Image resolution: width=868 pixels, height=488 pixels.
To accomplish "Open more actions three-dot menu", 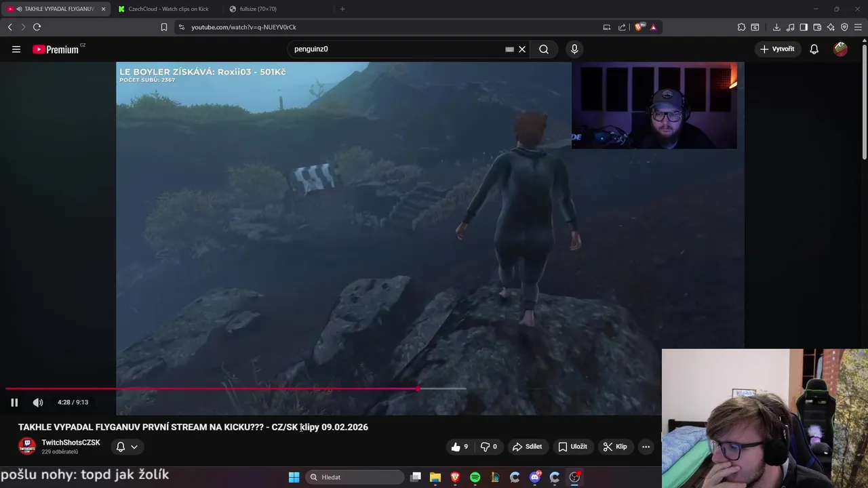I will click(x=646, y=447).
